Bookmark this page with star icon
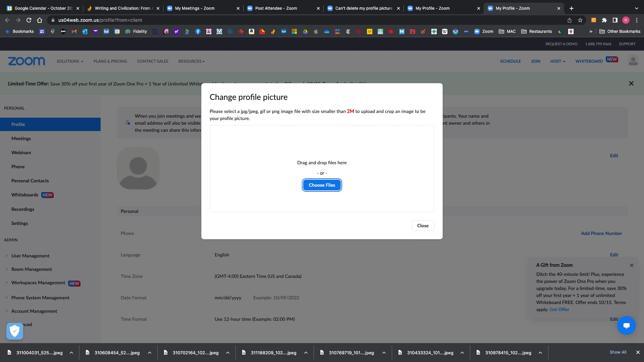 580,20
